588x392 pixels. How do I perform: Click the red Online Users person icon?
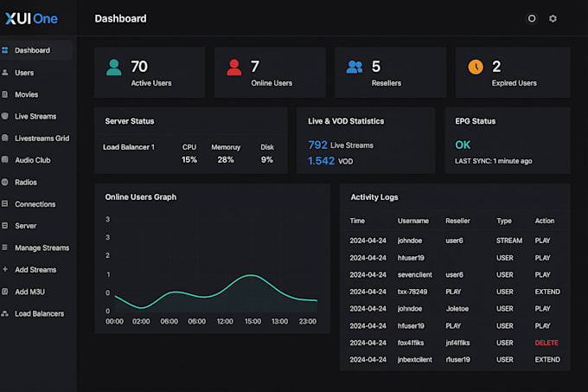click(x=234, y=67)
